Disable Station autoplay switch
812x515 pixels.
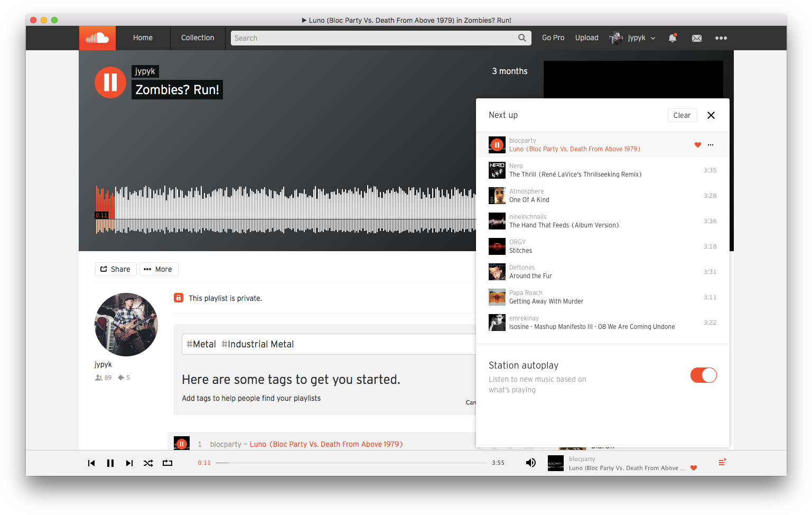(704, 375)
